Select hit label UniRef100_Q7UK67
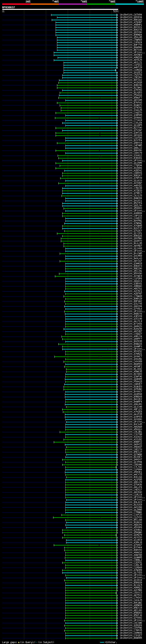Image resolution: width=146 pixels, height=644 pixels. pos(131,545)
